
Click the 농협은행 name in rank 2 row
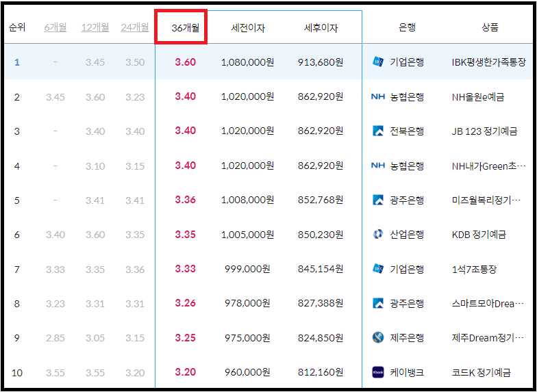tap(407, 97)
